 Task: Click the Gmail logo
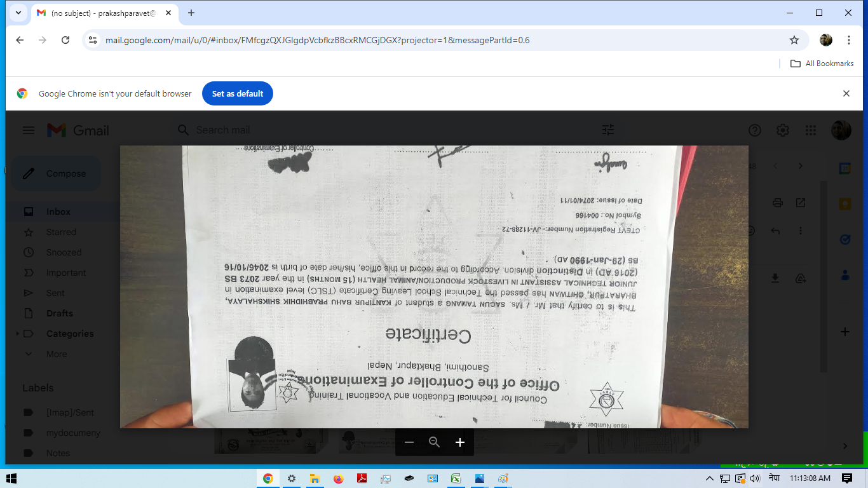tap(79, 130)
